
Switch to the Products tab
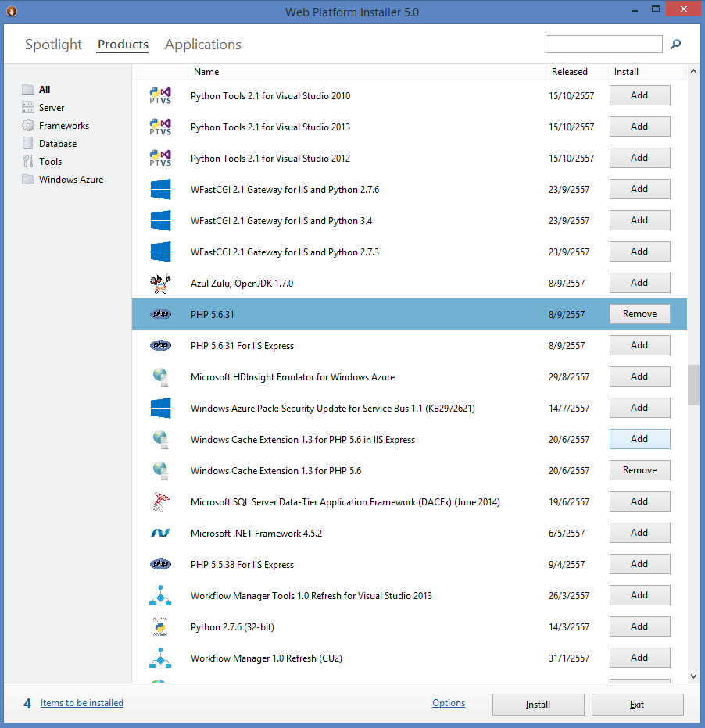[123, 45]
